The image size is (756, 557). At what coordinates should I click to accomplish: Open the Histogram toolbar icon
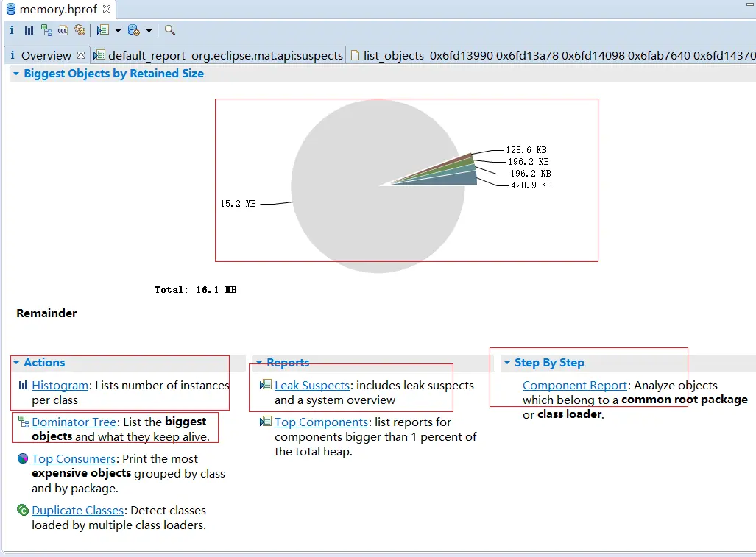(x=29, y=30)
